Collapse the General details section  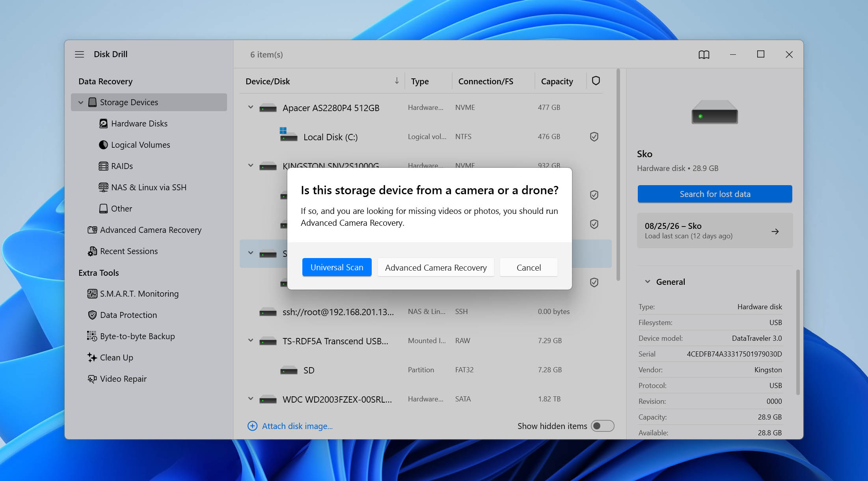pos(647,282)
